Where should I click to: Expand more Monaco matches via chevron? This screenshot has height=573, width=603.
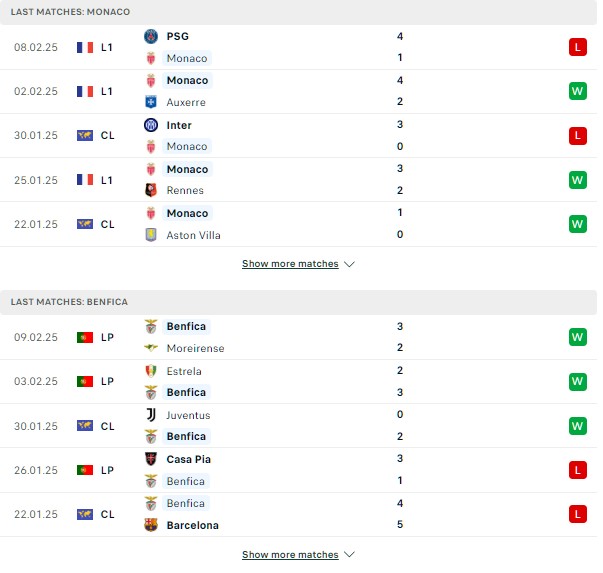pos(349,264)
